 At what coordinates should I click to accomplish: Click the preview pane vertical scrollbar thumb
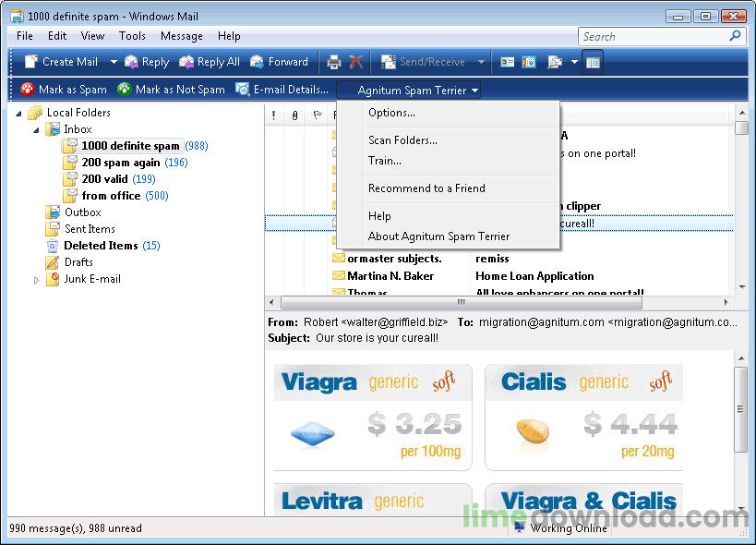tap(741, 409)
